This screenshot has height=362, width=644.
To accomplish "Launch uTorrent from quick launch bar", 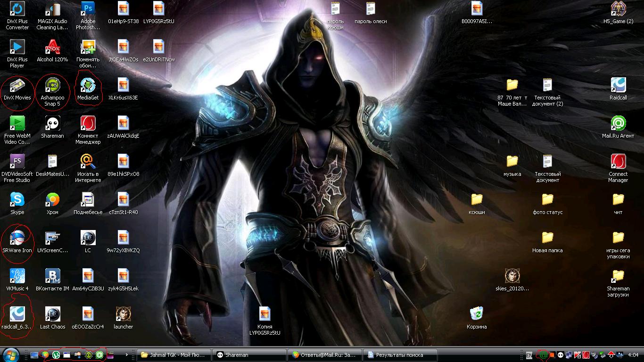I will (x=56, y=355).
